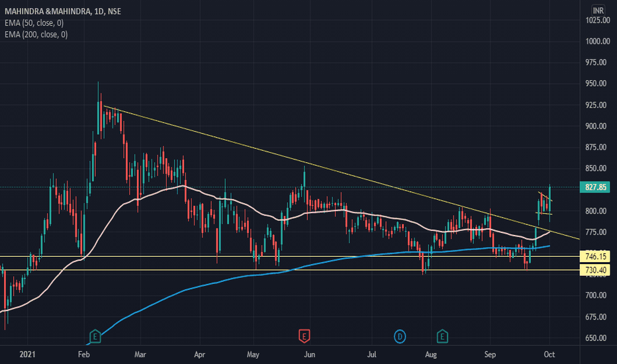Click the Mar label on time axis
The width and height of the screenshot is (617, 364).
click(140, 355)
